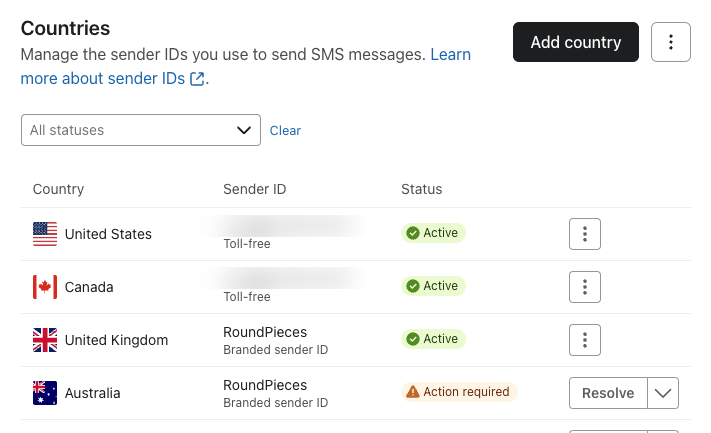
Task: Click the Sender ID column header
Action: point(255,189)
